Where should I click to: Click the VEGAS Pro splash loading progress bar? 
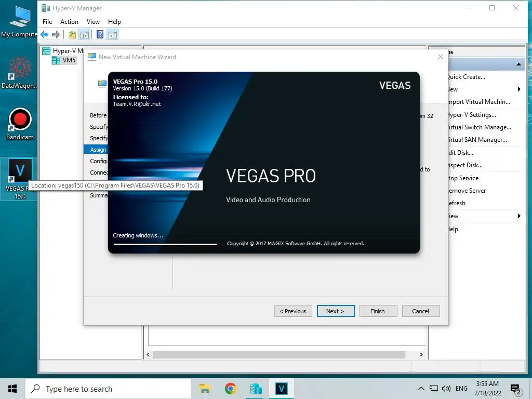[165, 244]
